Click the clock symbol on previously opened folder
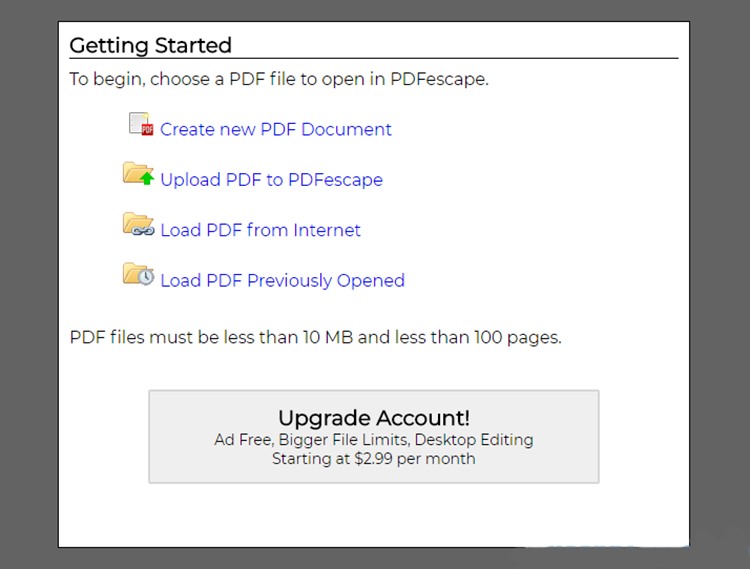750x569 pixels. coord(146,277)
